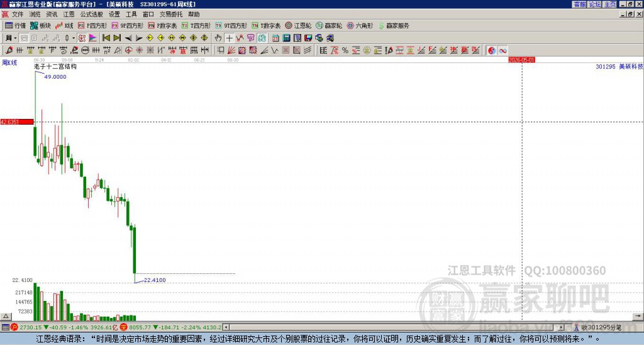Click the 周K线 period label

tap(9, 63)
